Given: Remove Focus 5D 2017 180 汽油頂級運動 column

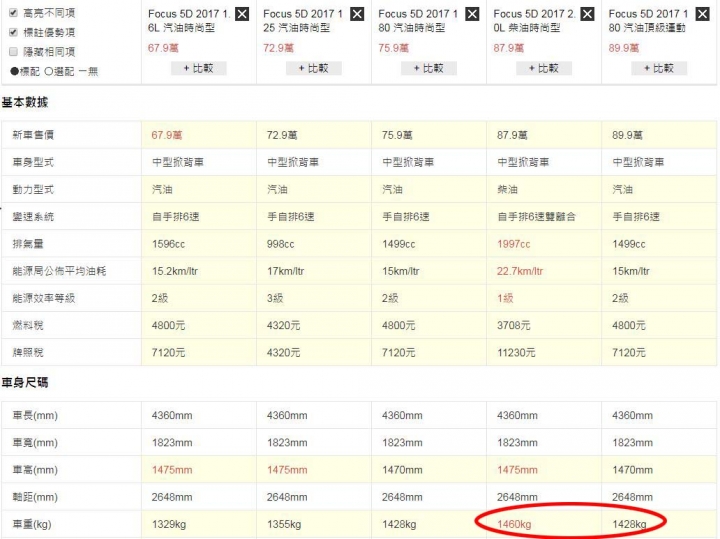Looking at the screenshot, I should click(703, 14).
